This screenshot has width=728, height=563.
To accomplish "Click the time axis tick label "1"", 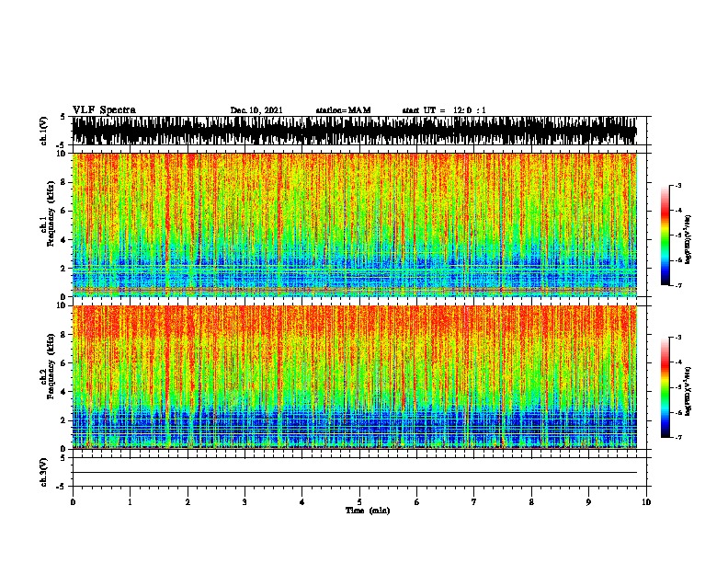I will (130, 502).
